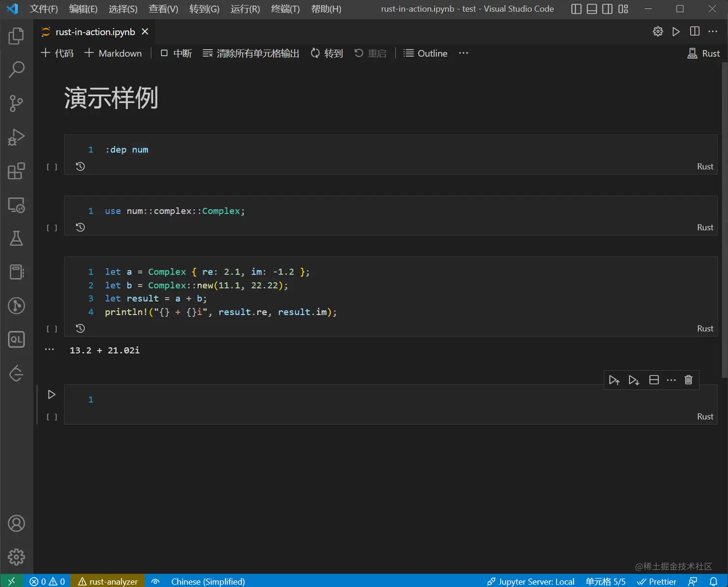Viewport: 728px width, 587px height.
Task: Show execution history for the Complex addition cell
Action: pos(80,328)
